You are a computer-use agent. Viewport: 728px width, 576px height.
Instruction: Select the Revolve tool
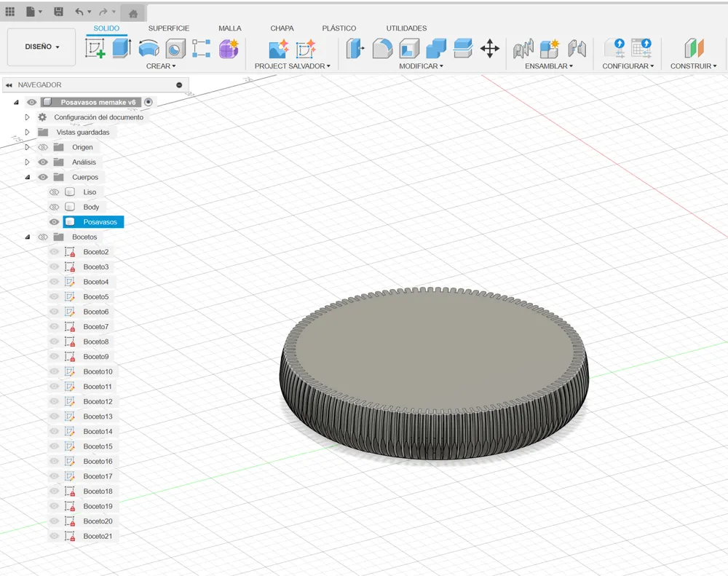(149, 48)
